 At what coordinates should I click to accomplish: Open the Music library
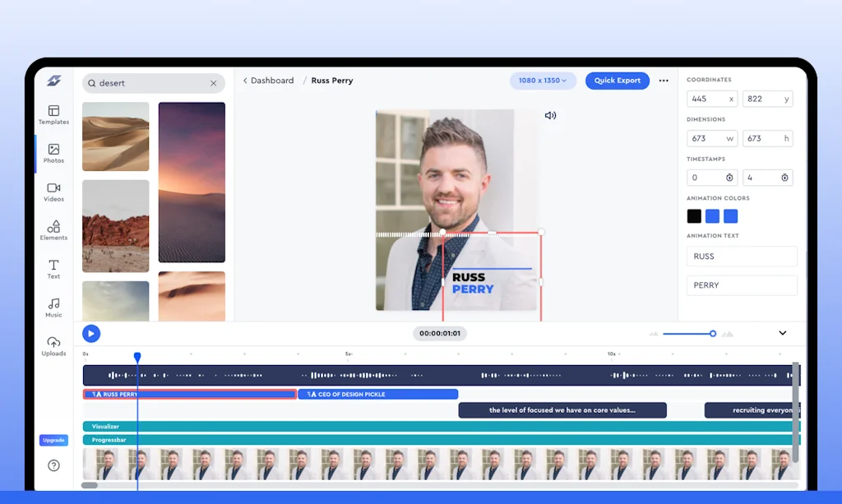(x=53, y=307)
